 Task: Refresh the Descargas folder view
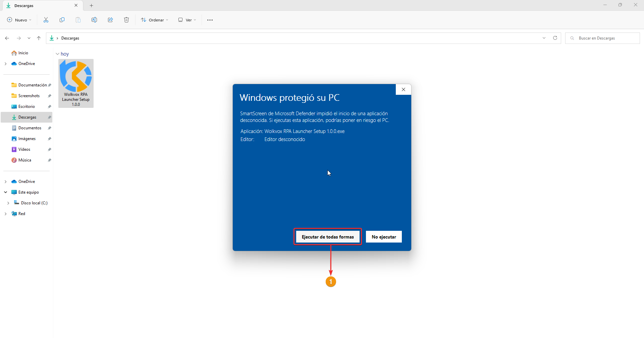[x=555, y=38]
